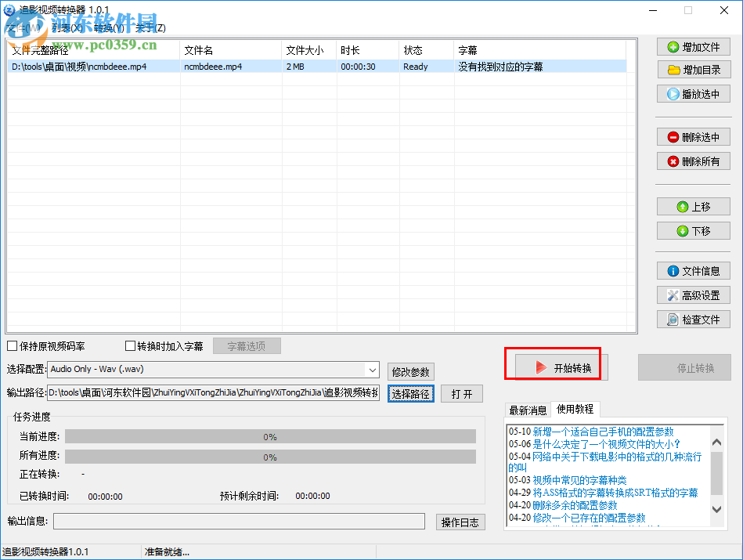
Task: Click the 准备就绪 status bar text
Action: [167, 552]
